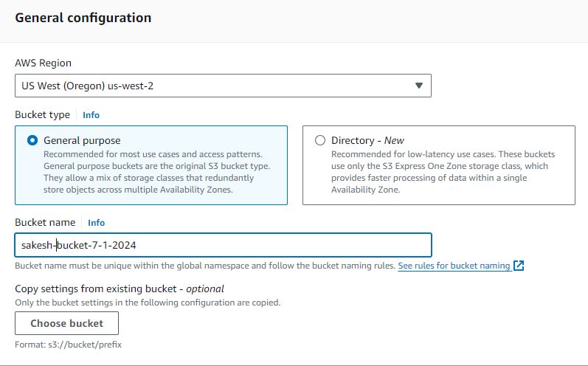Open Info link beside Bucket name
The image size is (588, 366).
[x=97, y=223]
